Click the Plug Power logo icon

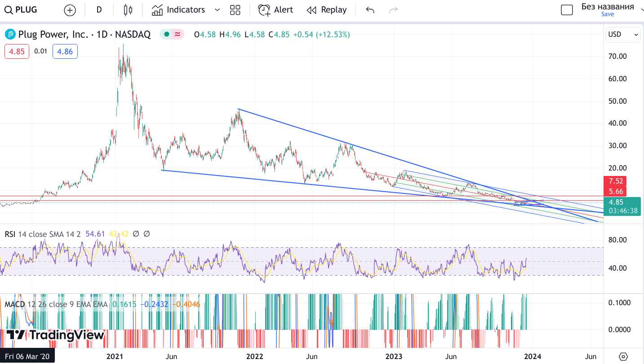tap(10, 34)
